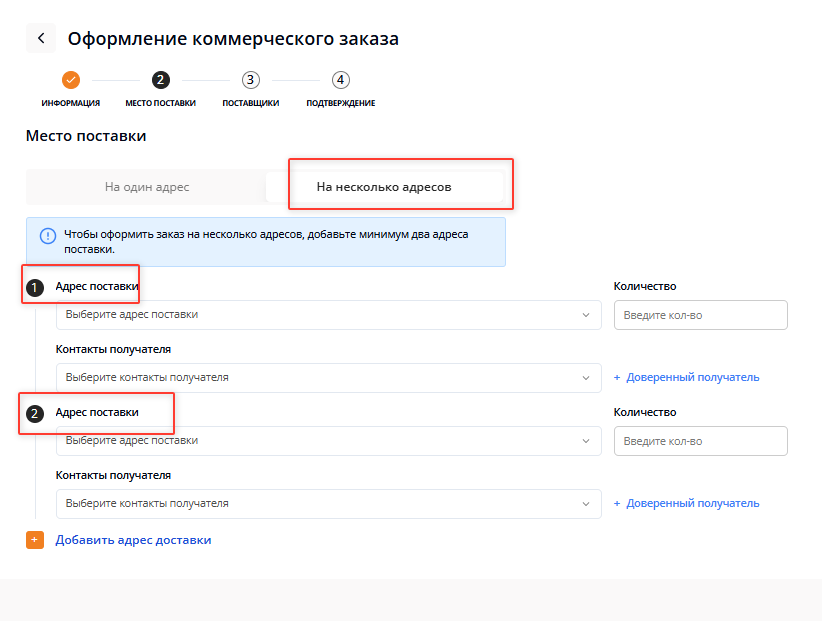This screenshot has height=623, width=822.
Task: Click first Доверенный получатель link
Action: click(x=692, y=378)
